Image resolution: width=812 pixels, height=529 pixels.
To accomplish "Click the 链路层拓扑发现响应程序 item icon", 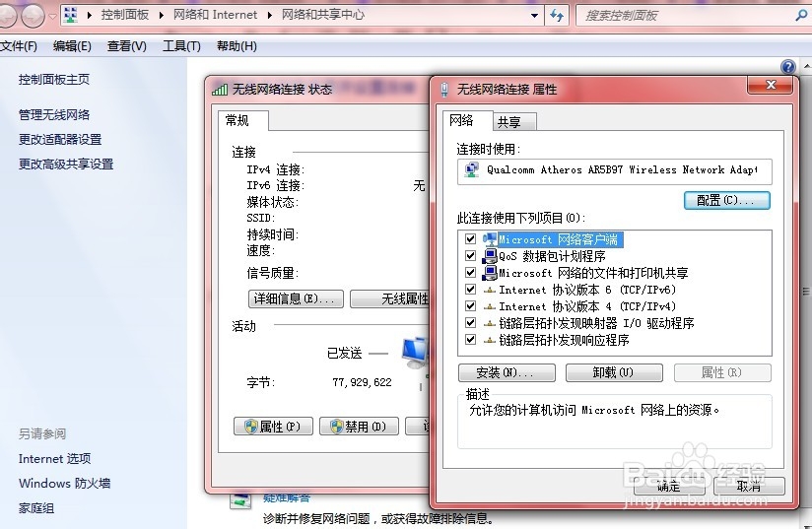I will click(x=490, y=340).
